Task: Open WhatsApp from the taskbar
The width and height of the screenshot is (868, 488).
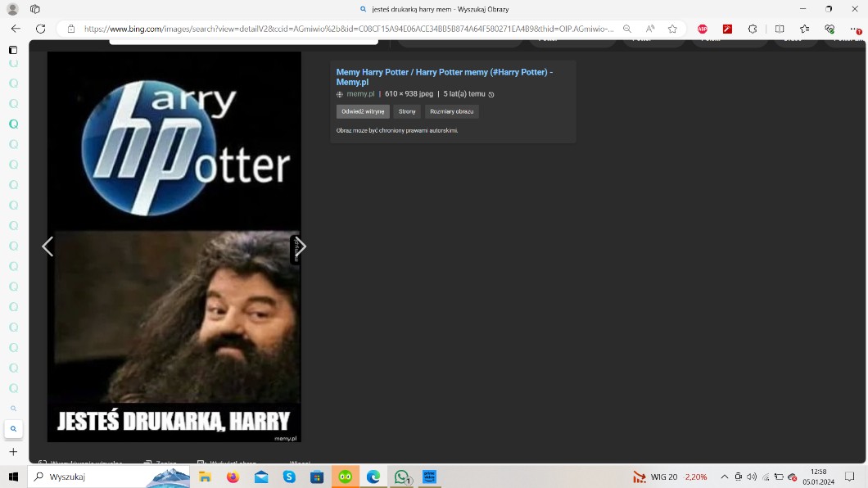Action: (401, 477)
